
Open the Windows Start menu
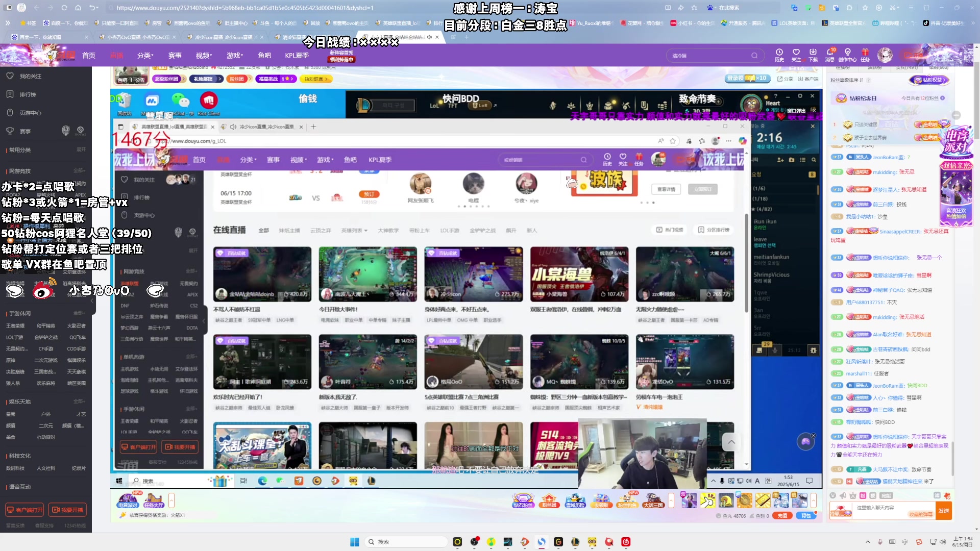tap(354, 542)
